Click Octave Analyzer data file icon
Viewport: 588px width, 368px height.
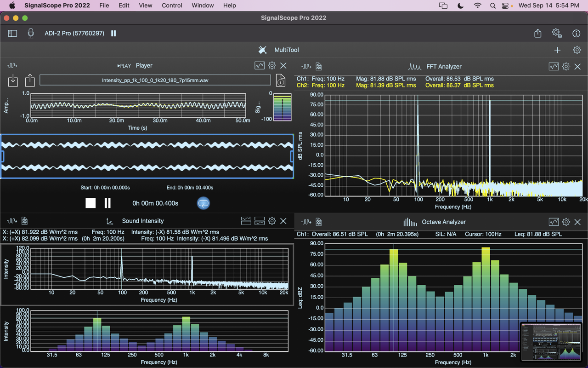tap(319, 222)
